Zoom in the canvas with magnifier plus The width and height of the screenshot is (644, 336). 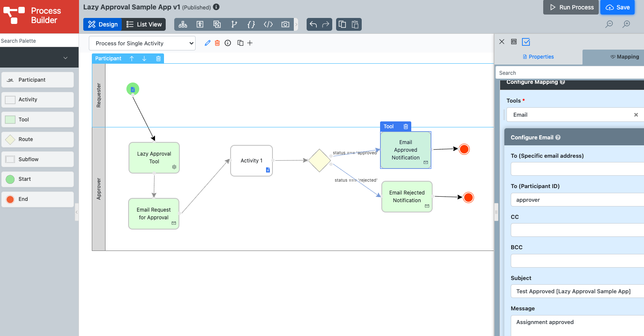626,24
